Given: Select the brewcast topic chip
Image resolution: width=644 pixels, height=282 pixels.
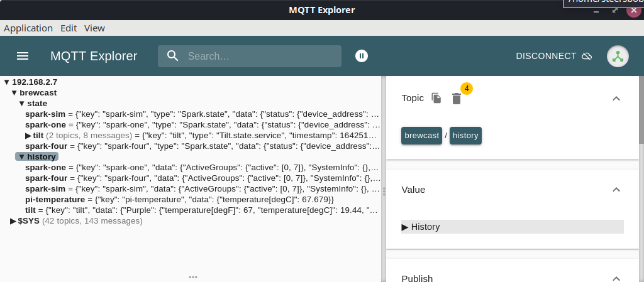Looking at the screenshot, I should pyautogui.click(x=421, y=136).
